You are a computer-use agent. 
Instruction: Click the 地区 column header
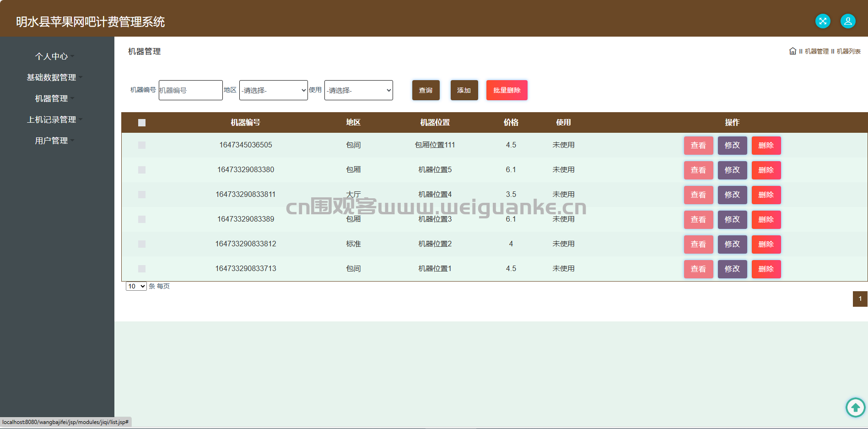tap(353, 123)
